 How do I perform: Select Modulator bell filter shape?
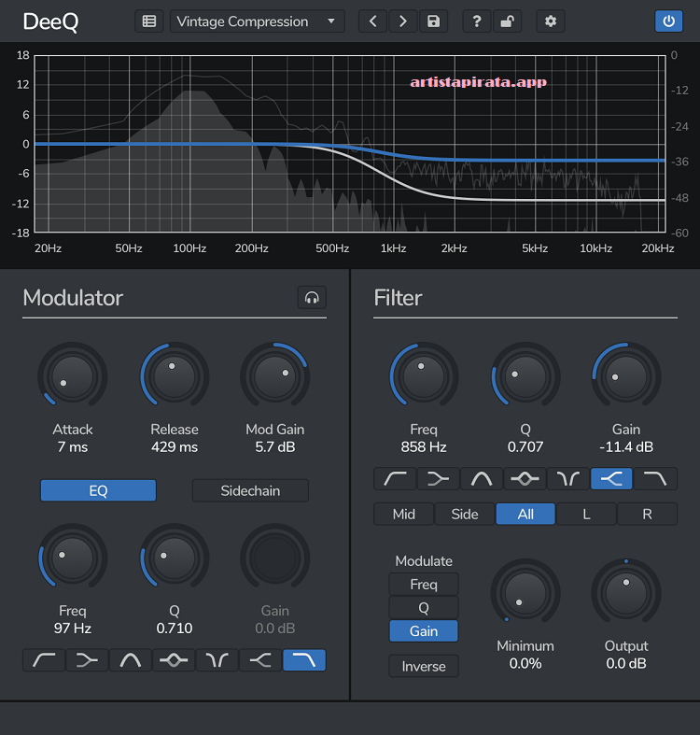point(131,660)
